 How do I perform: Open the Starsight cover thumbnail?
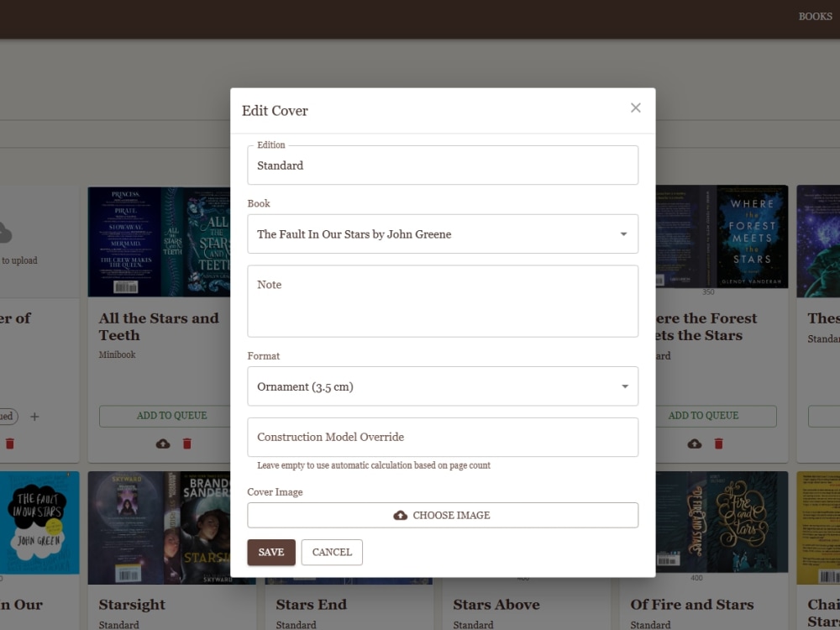tap(159, 528)
